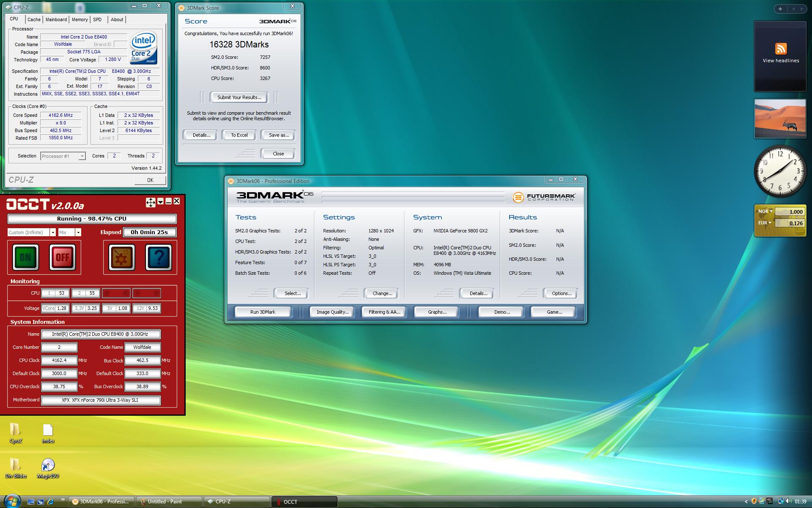Viewport: 812px width, 508px height.
Task: Open OCCT settings gear icon
Action: tap(122, 257)
